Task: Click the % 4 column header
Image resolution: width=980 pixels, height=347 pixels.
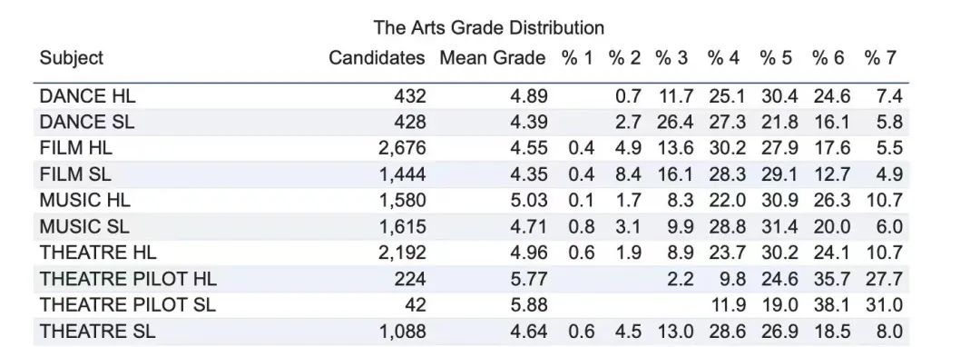Action: 723,58
